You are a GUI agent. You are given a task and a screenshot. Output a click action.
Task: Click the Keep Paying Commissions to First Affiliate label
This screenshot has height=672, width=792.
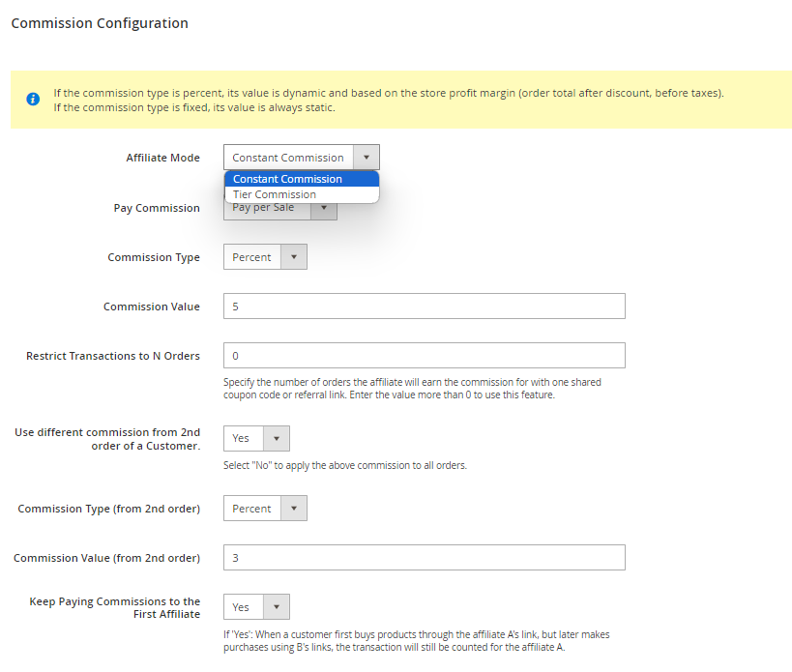pos(115,607)
